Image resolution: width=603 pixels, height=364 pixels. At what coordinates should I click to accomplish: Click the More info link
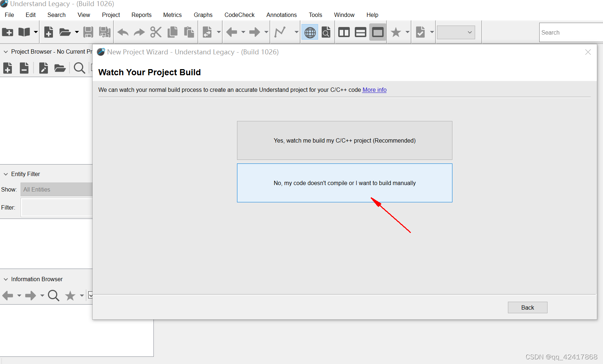[x=374, y=90]
